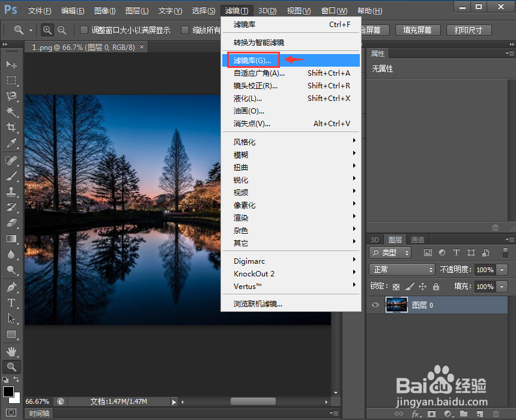516x420 pixels.
Task: Expand the 风格化 filter submenu
Action: (x=291, y=142)
